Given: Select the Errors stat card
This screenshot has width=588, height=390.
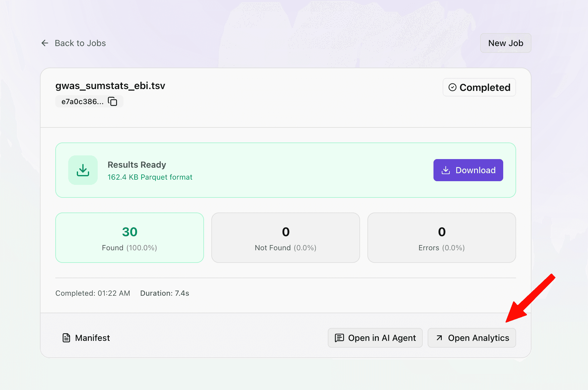Looking at the screenshot, I should (x=442, y=238).
